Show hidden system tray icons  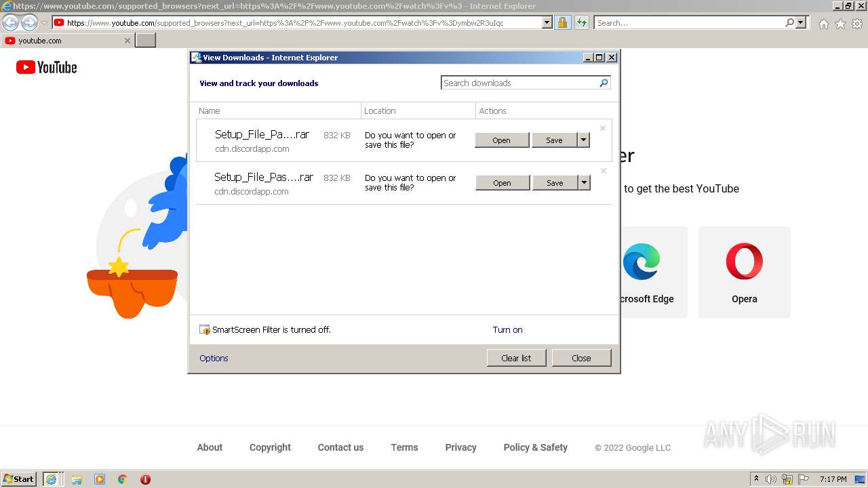point(756,479)
